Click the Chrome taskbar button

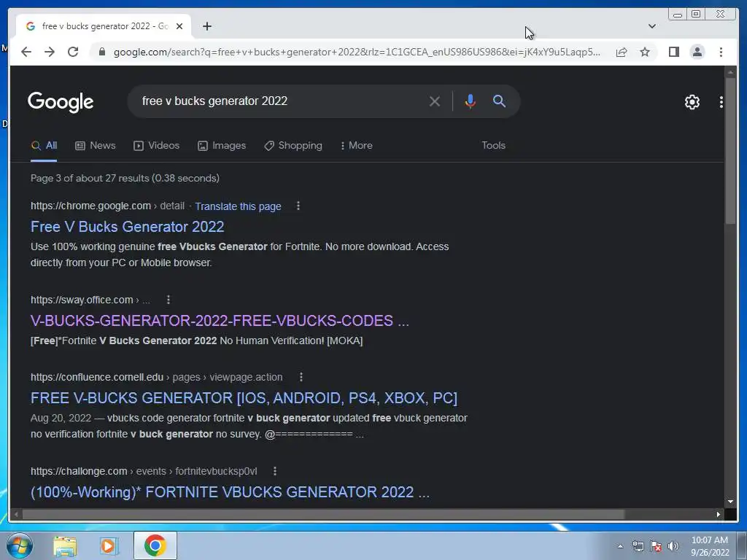tap(155, 545)
